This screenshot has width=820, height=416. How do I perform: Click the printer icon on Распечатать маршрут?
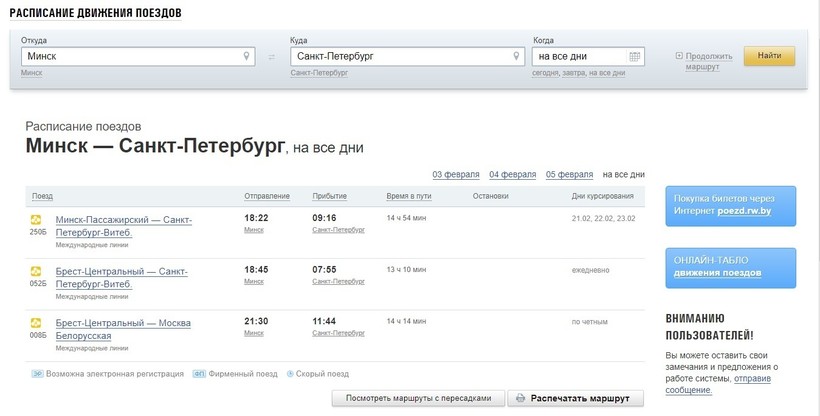tap(519, 398)
